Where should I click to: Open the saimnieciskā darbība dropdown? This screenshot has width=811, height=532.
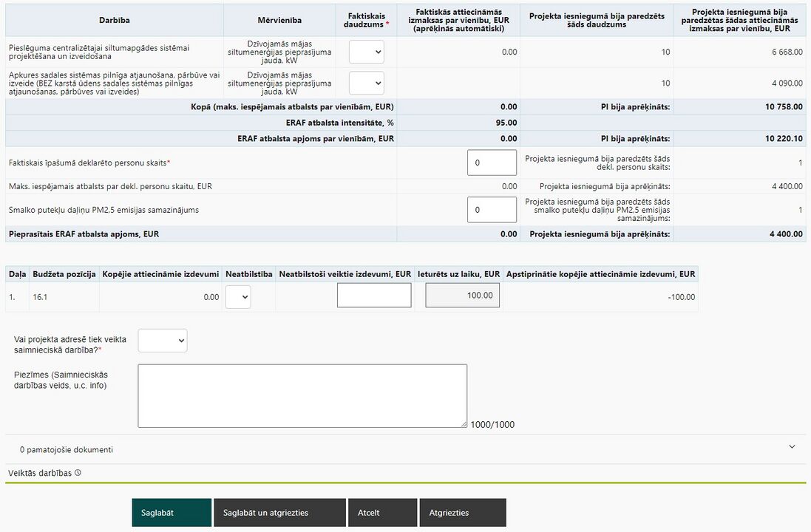click(x=163, y=341)
